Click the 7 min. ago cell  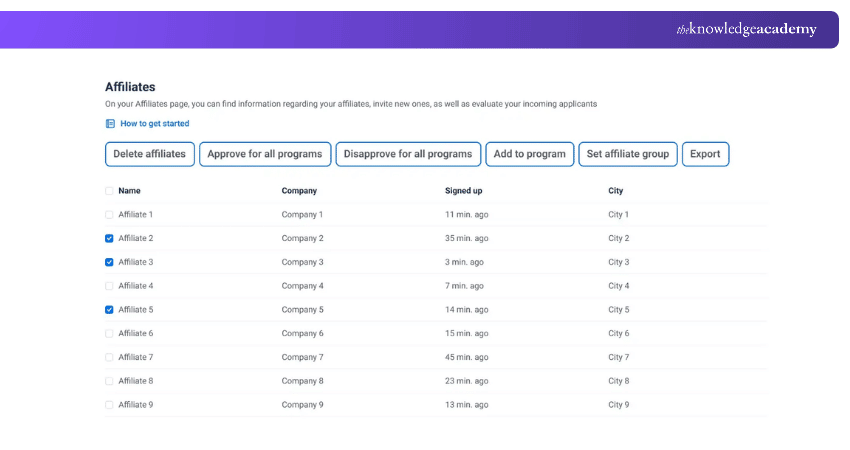click(x=465, y=286)
